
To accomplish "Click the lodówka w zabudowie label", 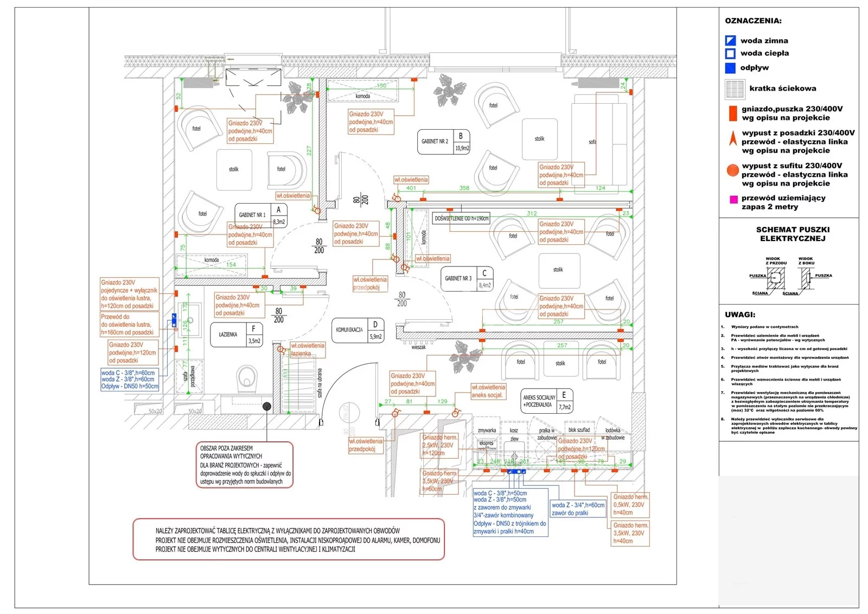I will pyautogui.click(x=613, y=434).
